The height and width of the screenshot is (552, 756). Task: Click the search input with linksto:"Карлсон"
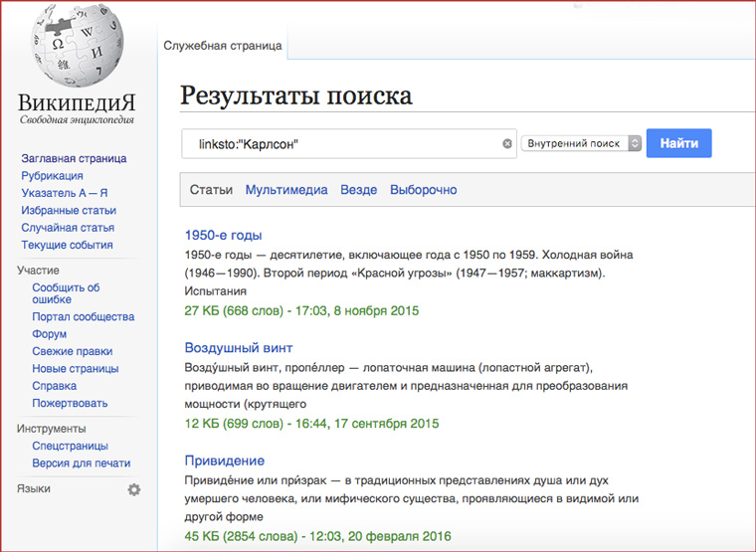(x=343, y=144)
